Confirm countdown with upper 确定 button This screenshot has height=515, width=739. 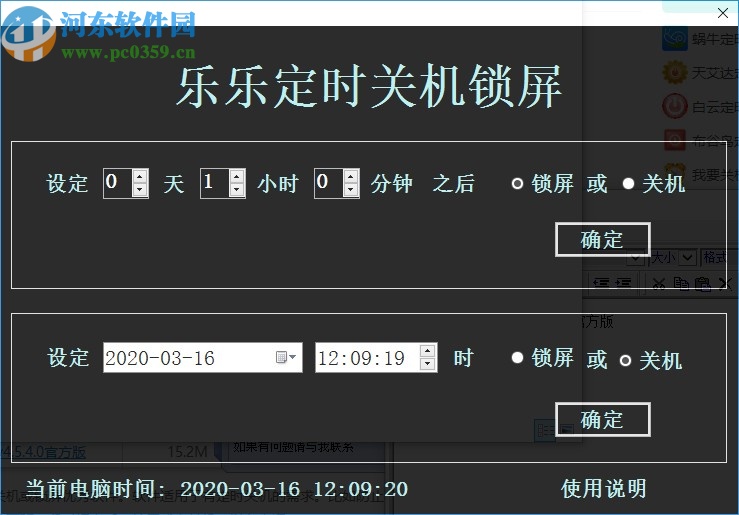pos(602,240)
